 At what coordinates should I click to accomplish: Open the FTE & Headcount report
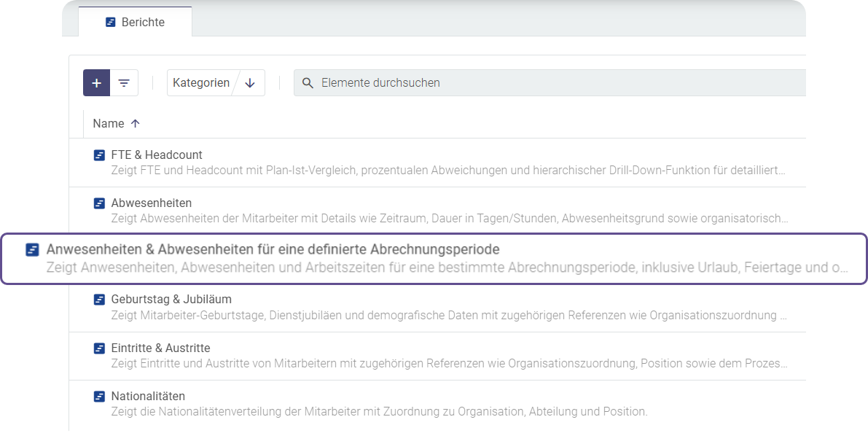click(157, 155)
